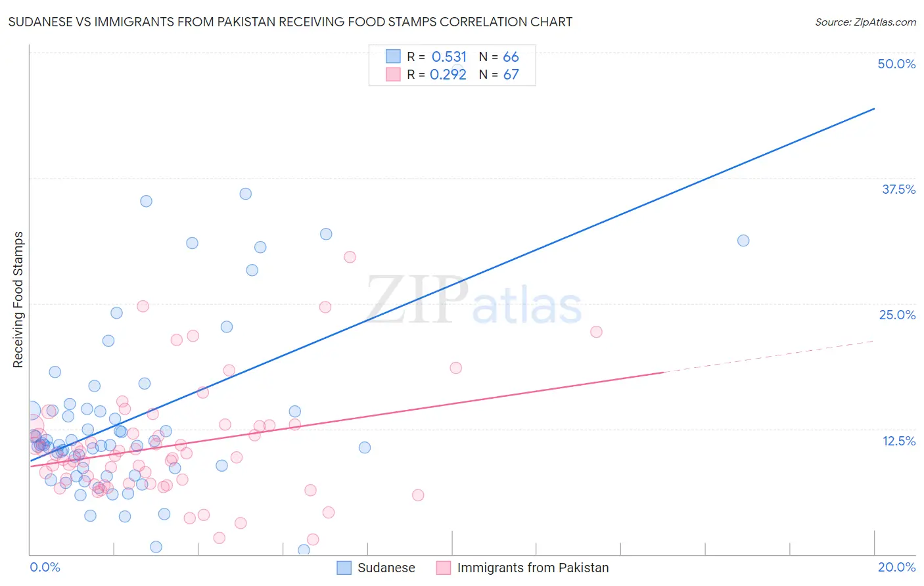Click the 20.0% x-axis label
Image resolution: width=924 pixels, height=586 pixels.
point(896,567)
